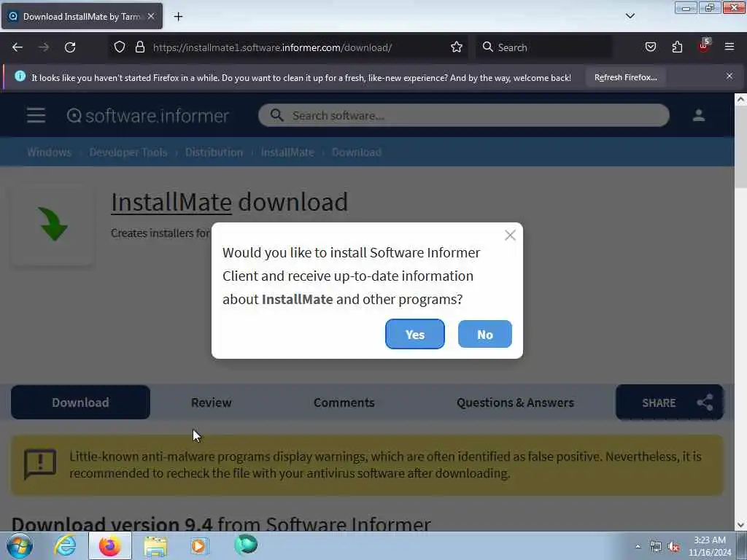Screen dimensions: 747x560
Task: Open the Windows Start menu orb
Action: pyautogui.click(x=20, y=545)
